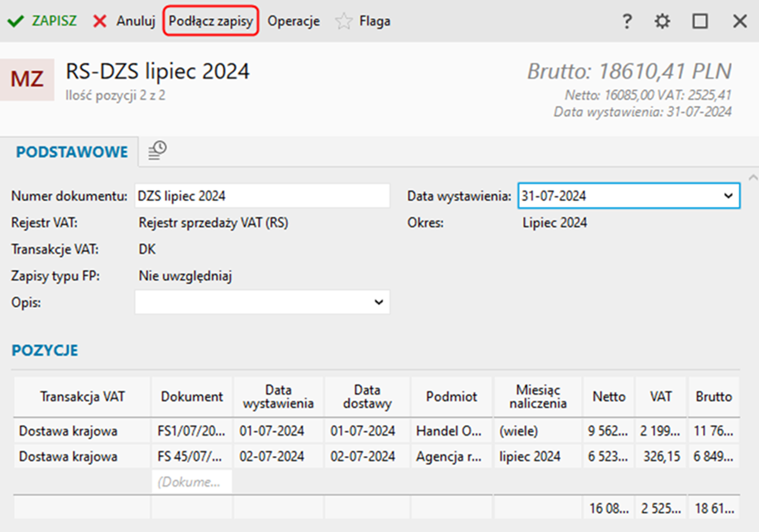The height and width of the screenshot is (532, 759).
Task: Click the 01-07-2024 Data wystawienia cell
Action: [279, 432]
